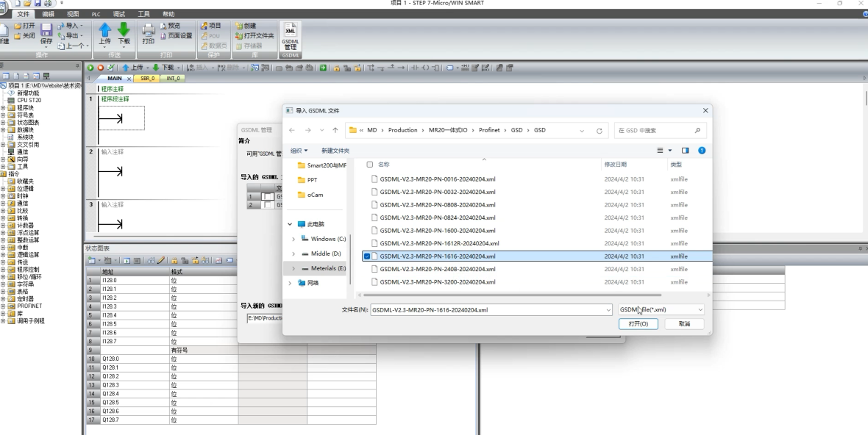868x435 pixels.
Task: Click 打开文件夹 in the 库 ribbon group
Action: click(255, 35)
